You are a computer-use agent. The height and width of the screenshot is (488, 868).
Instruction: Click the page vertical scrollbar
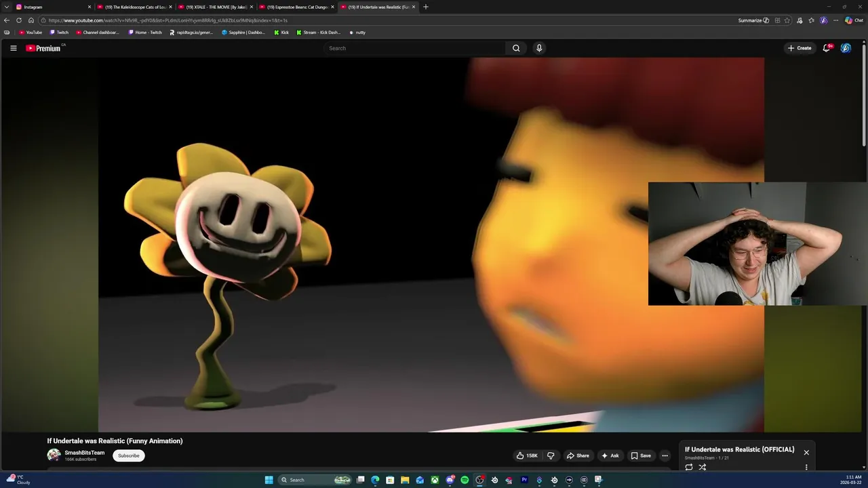[865, 95]
